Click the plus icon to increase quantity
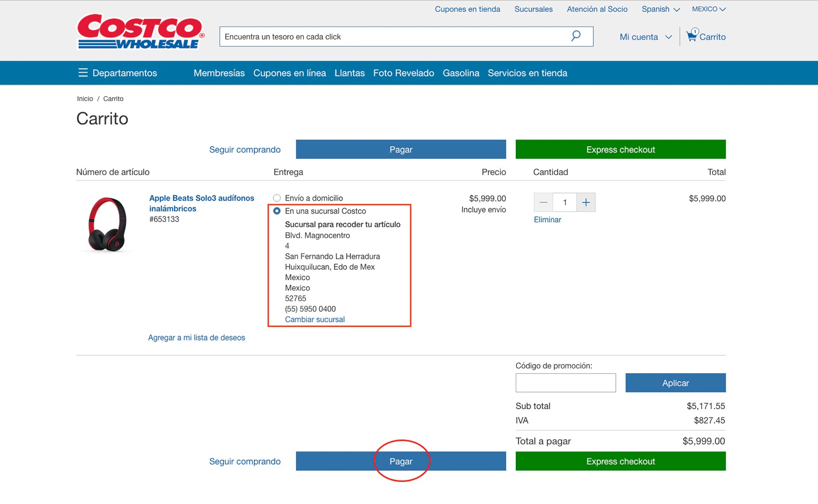The width and height of the screenshot is (818, 504). coord(586,202)
